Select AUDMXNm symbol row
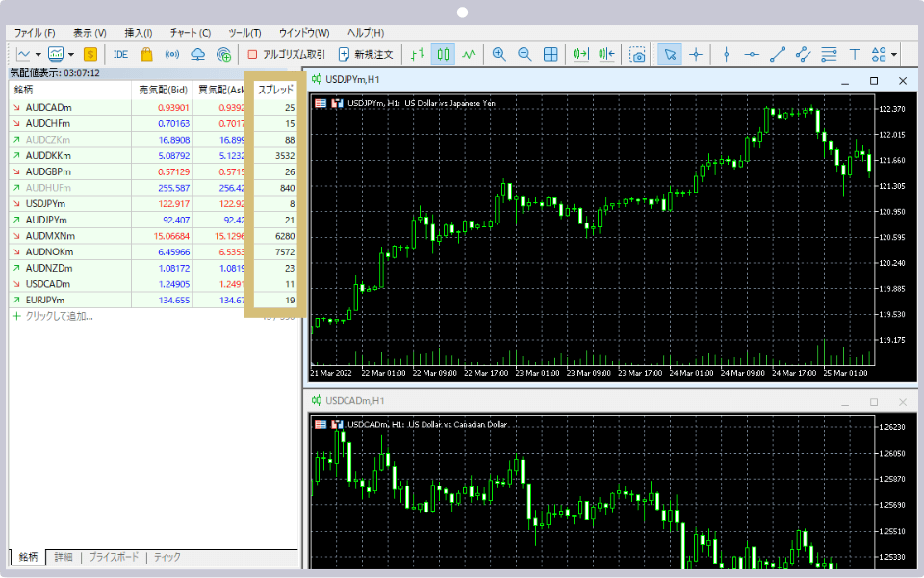The height and width of the screenshot is (578, 924). 153,236
